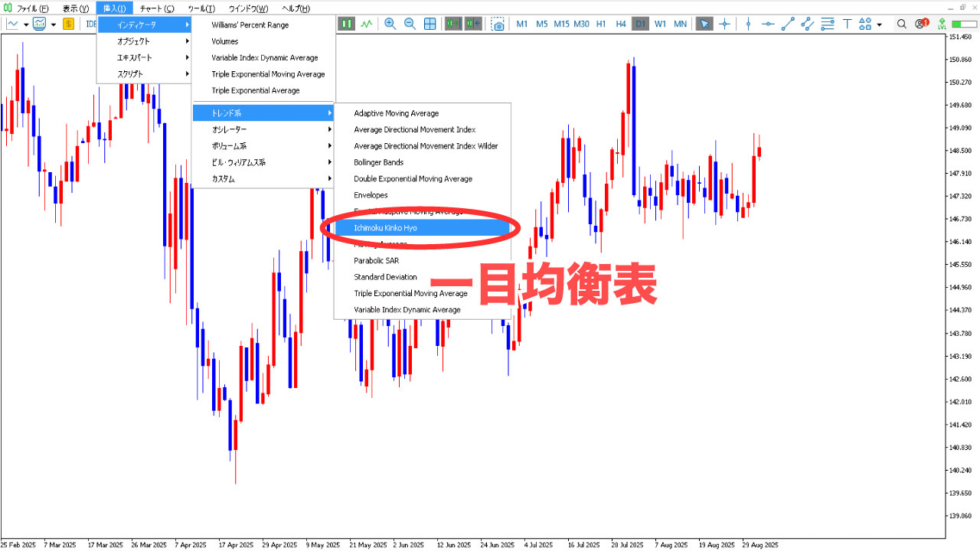The image size is (980, 551).
Task: Take a chart screenshot with the camera icon
Action: (498, 24)
